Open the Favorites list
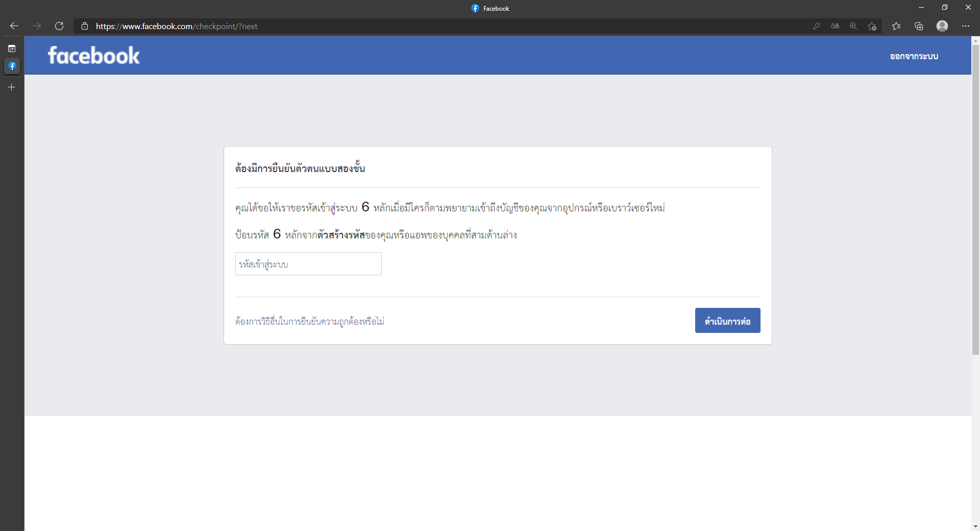980x531 pixels. (x=896, y=26)
